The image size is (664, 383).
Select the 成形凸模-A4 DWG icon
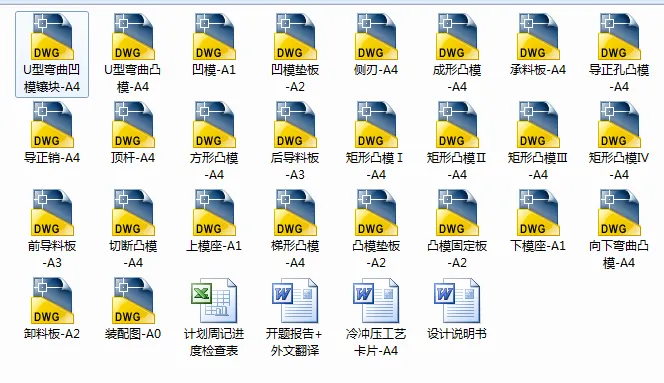coord(457,36)
